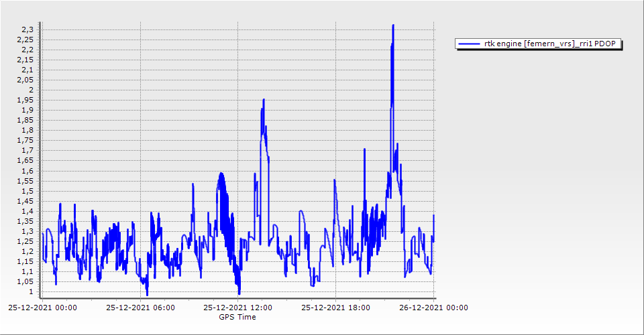Select the 26-12-2021 00:00 x-axis label
The height and width of the screenshot is (335, 644).
pos(433,308)
